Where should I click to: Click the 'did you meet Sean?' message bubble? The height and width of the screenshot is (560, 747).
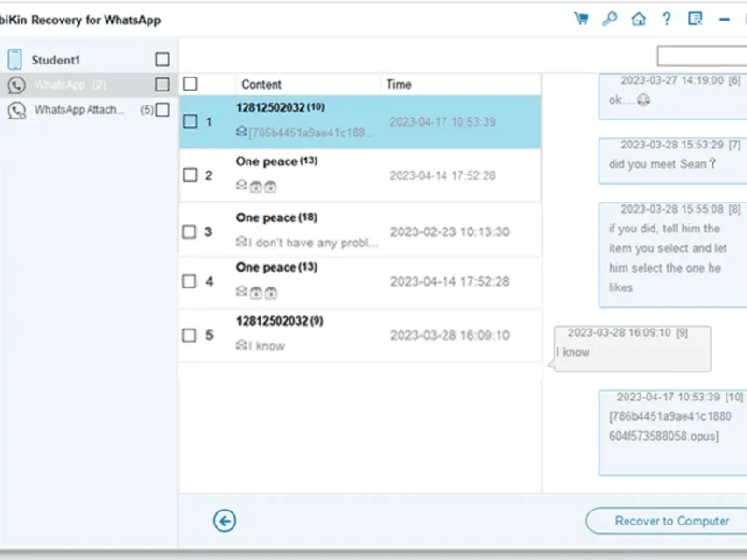click(x=672, y=161)
